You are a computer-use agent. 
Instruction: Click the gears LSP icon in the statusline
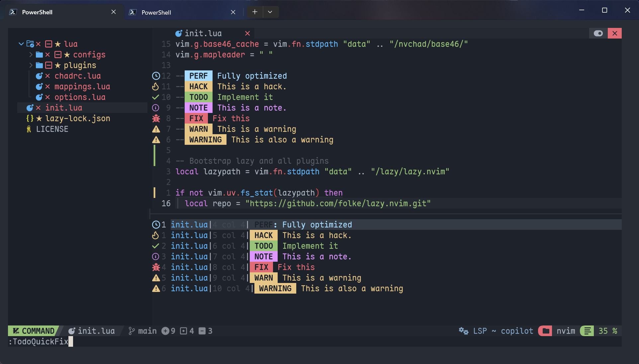(x=463, y=331)
